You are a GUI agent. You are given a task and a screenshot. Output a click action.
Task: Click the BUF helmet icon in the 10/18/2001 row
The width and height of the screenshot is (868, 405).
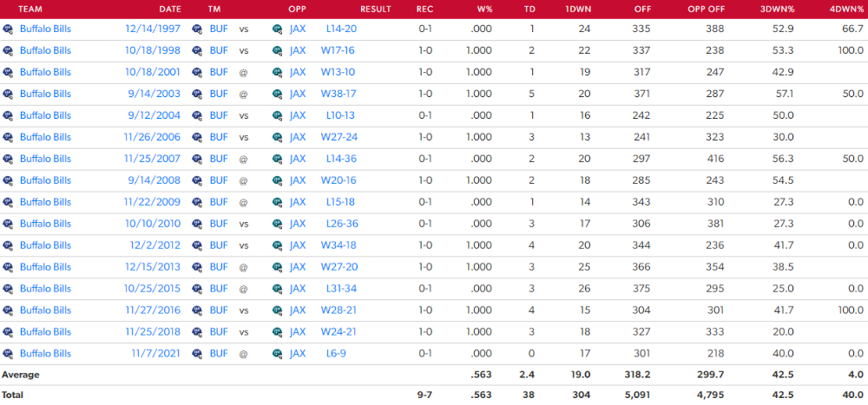click(197, 72)
